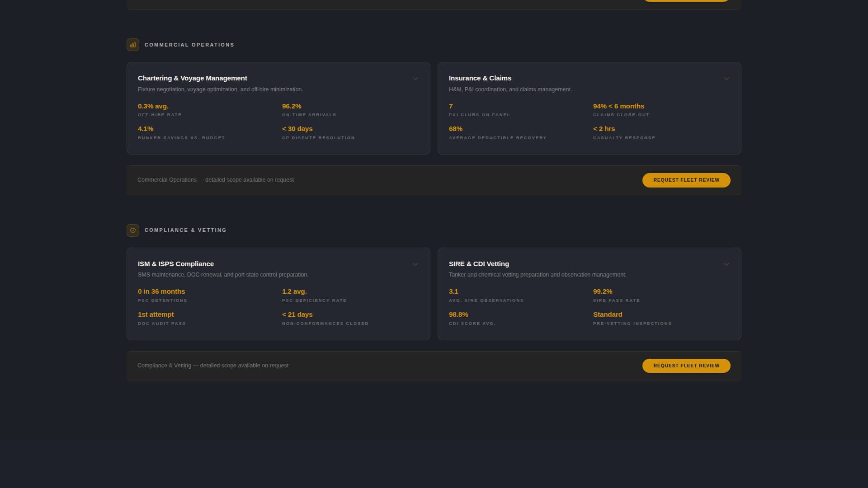Click the 0 in 36 months PSC detentions stat

click(161, 291)
